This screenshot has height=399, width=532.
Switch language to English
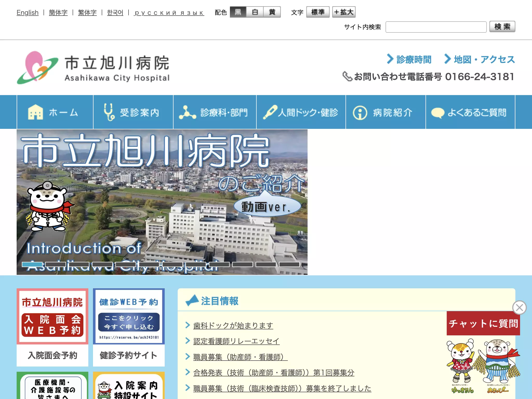(28, 12)
